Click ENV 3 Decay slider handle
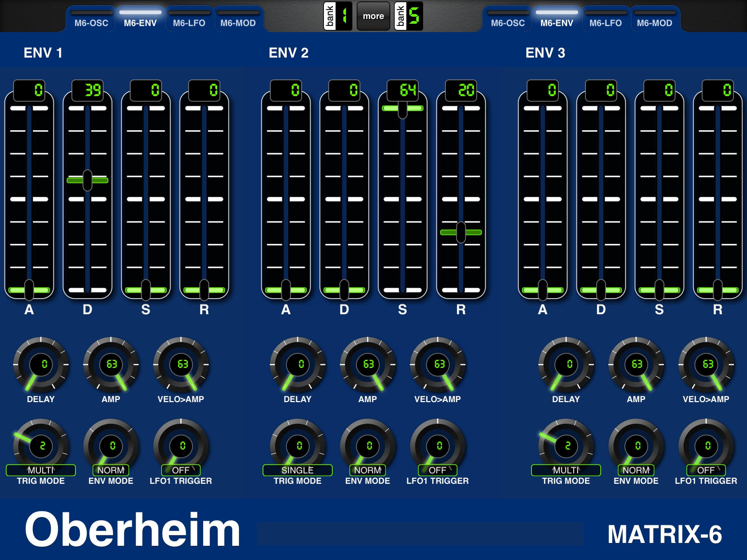The image size is (747, 560). [601, 290]
